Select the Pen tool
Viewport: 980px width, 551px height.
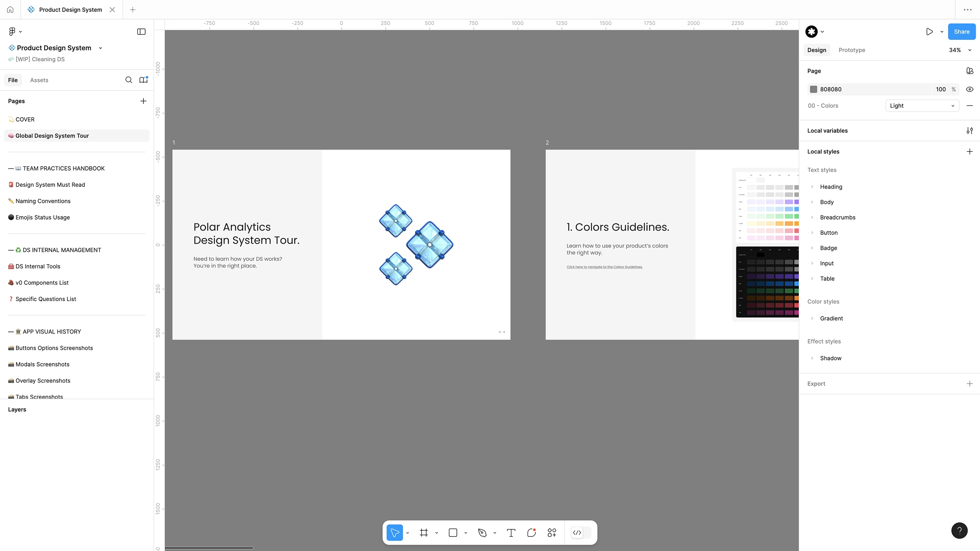(483, 533)
